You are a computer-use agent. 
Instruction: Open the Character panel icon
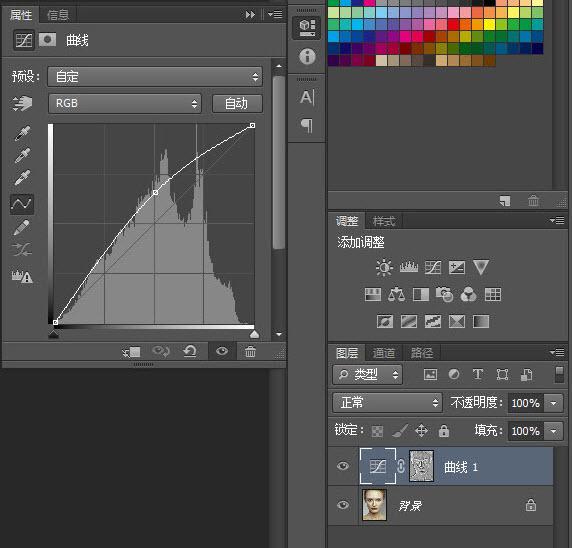(307, 97)
